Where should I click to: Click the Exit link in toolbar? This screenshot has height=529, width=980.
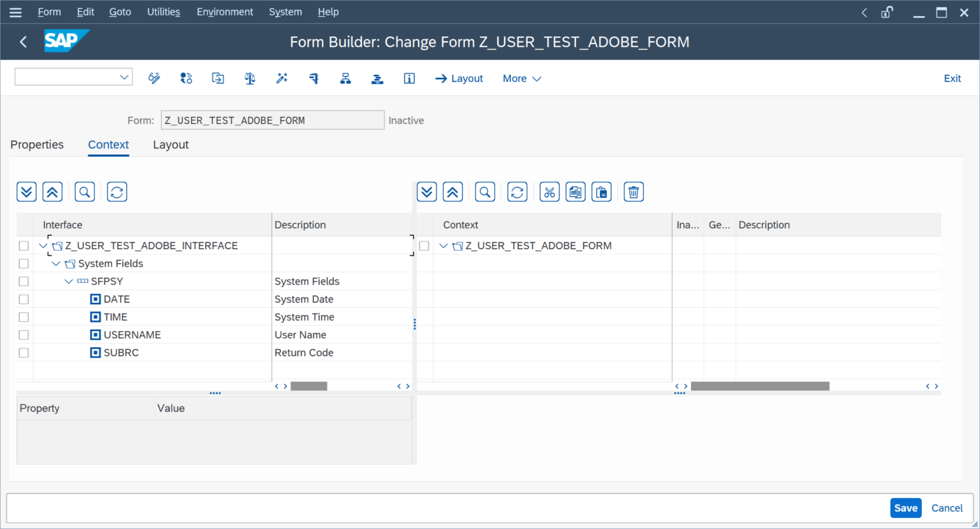953,78
